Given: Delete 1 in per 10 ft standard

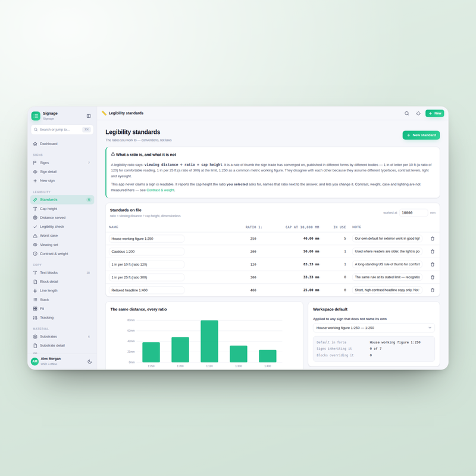Looking at the screenshot, I should tap(433, 264).
